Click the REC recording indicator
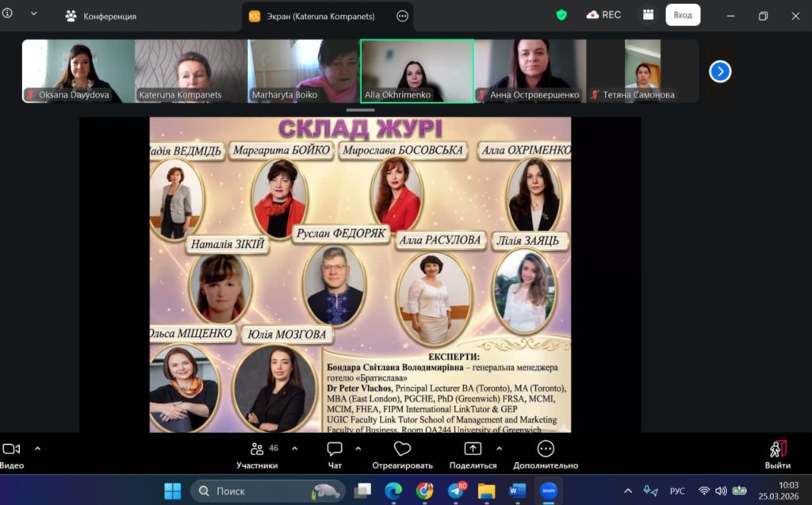 coord(603,15)
